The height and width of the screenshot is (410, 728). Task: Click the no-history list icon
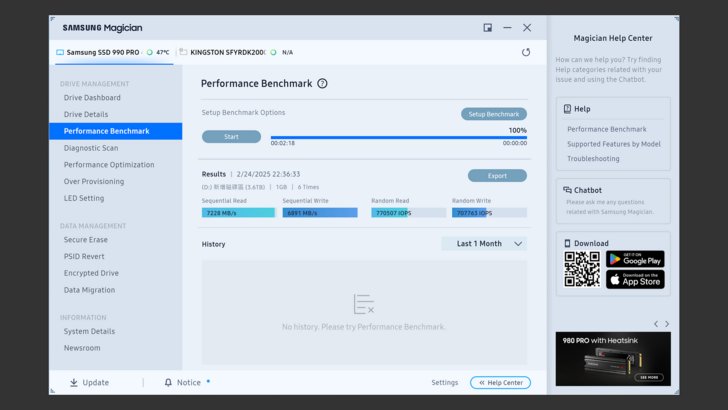(x=364, y=304)
